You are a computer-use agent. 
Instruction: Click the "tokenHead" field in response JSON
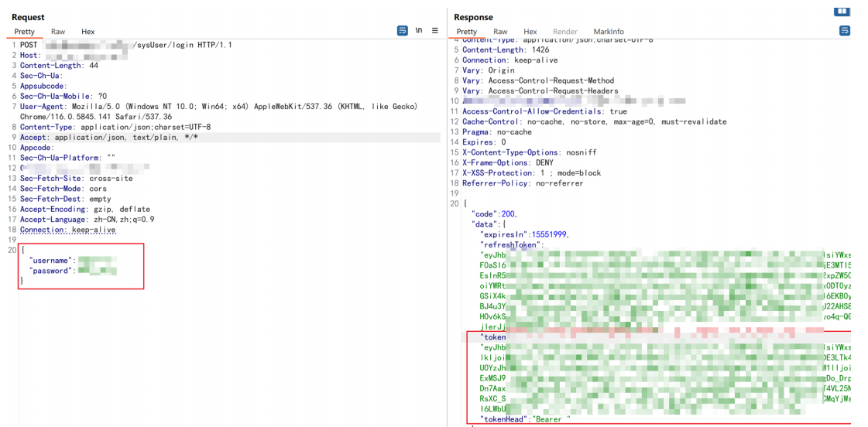[504, 419]
